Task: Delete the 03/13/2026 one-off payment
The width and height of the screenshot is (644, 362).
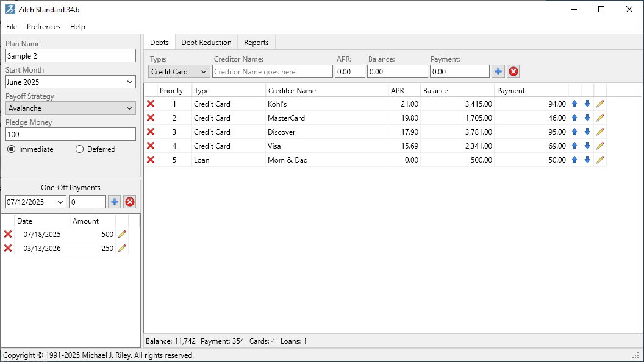Action: tap(8, 249)
